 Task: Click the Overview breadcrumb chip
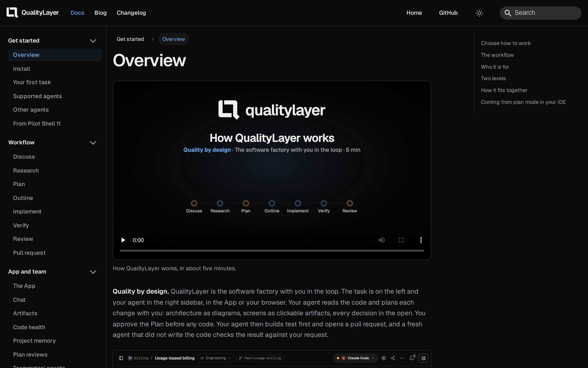[174, 39]
